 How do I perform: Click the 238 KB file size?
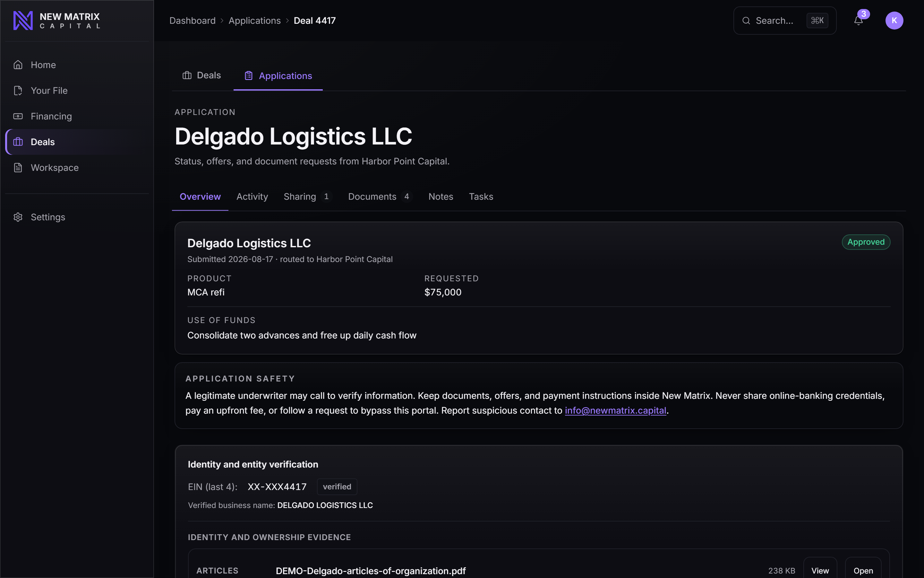pyautogui.click(x=782, y=571)
